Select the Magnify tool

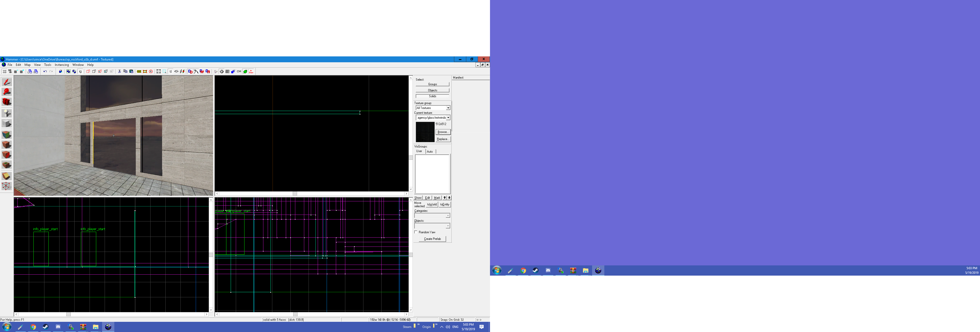point(6,92)
